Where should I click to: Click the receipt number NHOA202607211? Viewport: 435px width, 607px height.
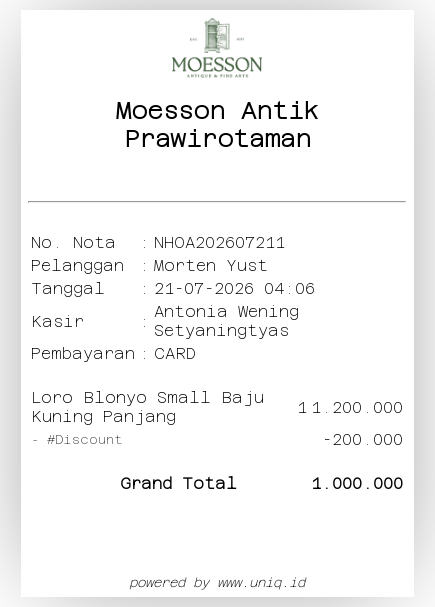(x=219, y=243)
